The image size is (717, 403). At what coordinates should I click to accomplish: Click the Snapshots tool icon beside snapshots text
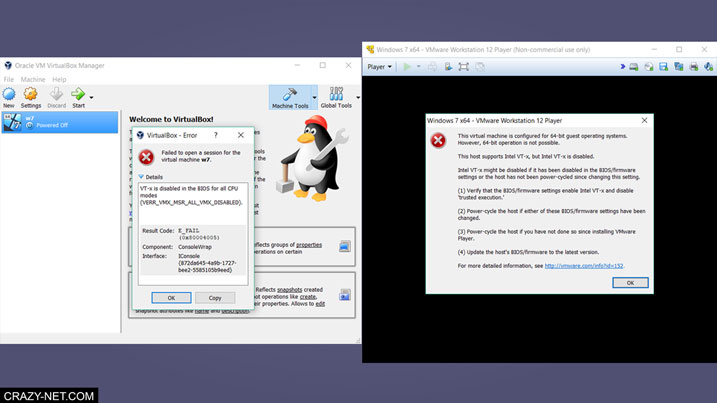345,295
